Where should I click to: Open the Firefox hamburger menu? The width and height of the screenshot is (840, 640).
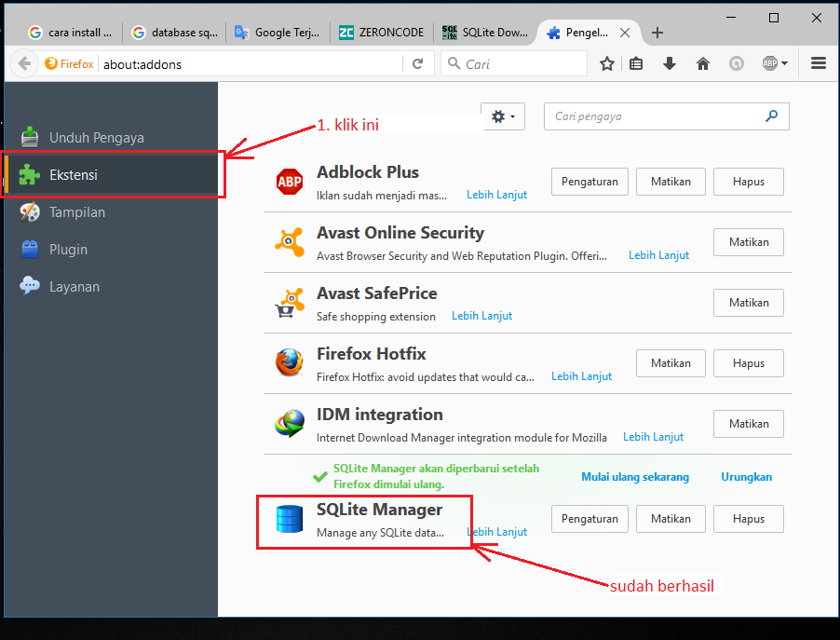coord(818,63)
